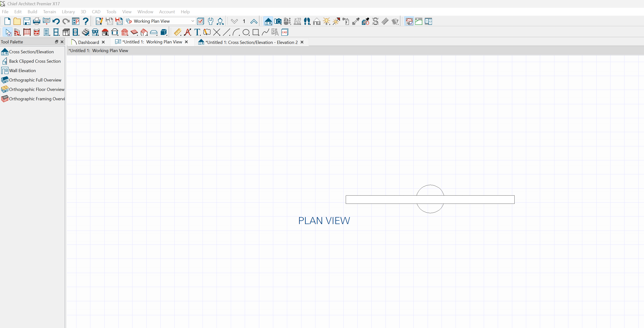Click the straight wall tool icon
Viewport: 644px width, 328px height.
(x=17, y=32)
